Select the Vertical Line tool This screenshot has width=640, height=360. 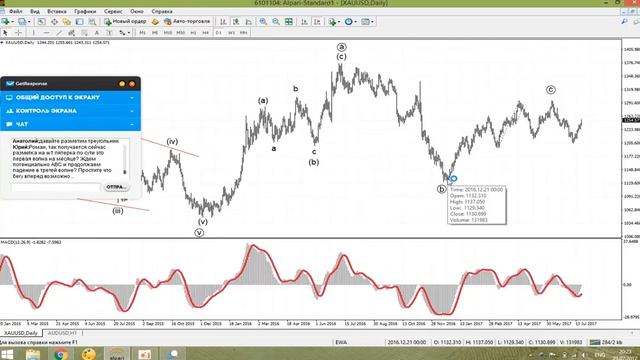[x=33, y=33]
